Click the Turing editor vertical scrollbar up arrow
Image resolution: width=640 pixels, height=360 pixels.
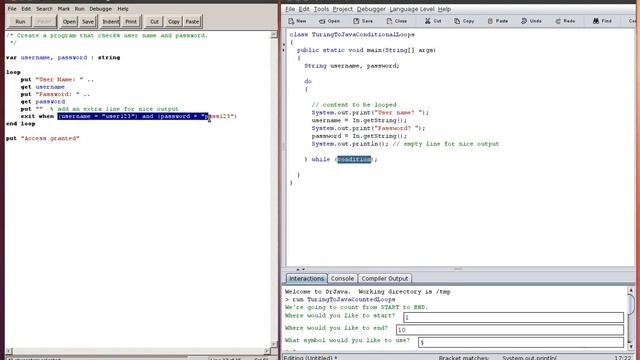pos(273,35)
